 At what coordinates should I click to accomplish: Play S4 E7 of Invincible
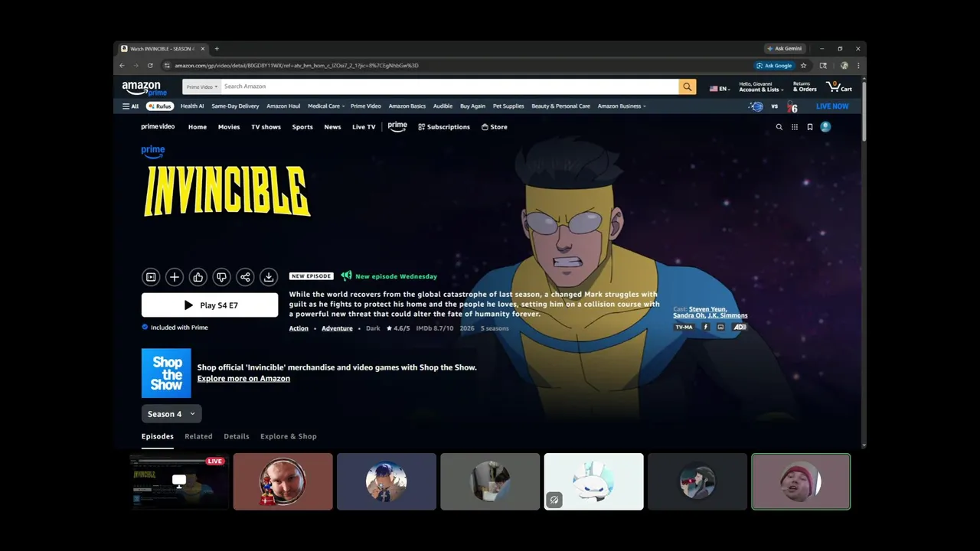[210, 305]
